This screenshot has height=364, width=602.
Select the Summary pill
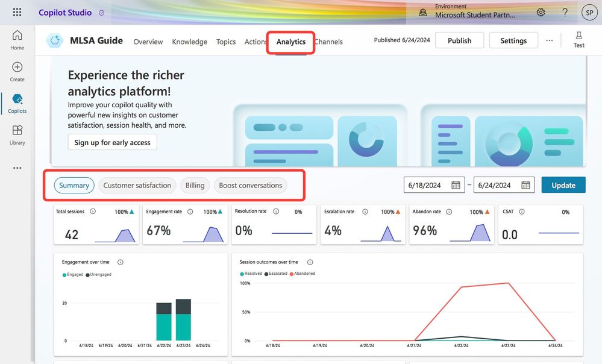coord(74,186)
